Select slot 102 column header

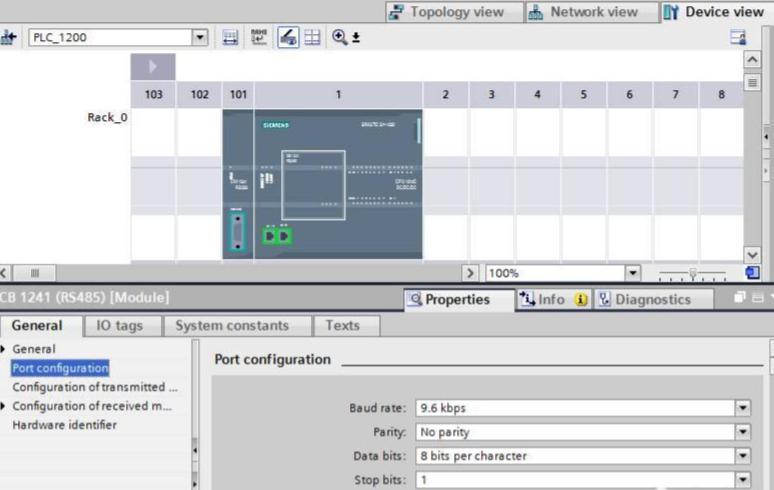coord(199,94)
